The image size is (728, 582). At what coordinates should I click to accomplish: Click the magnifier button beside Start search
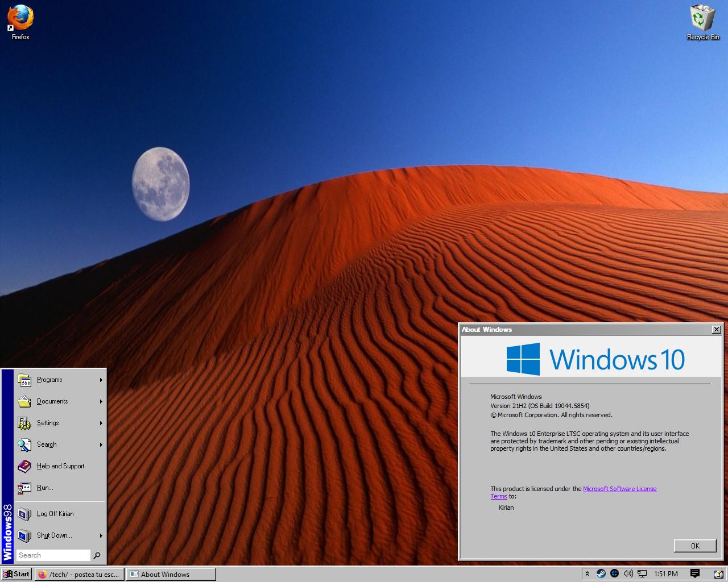(97, 555)
